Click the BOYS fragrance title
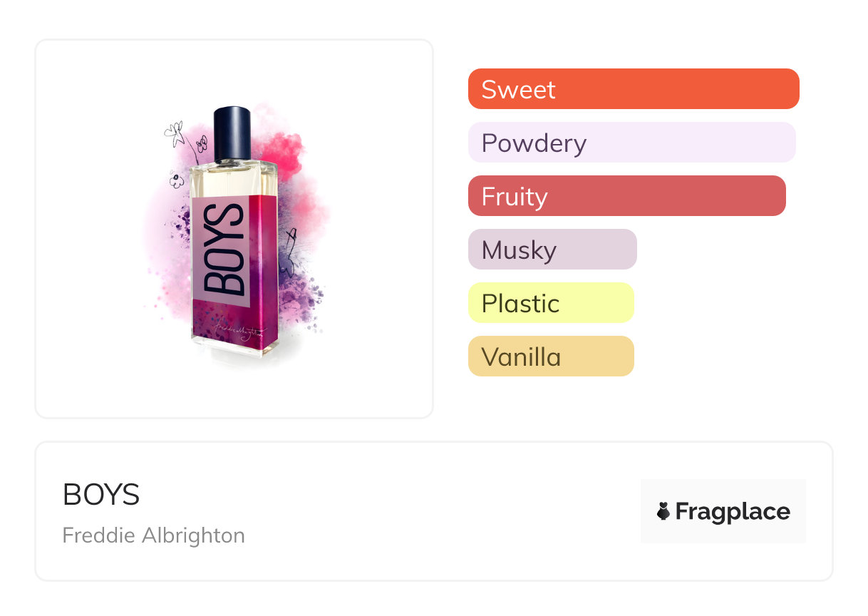Screen dimensions: 868x616 point(101,494)
